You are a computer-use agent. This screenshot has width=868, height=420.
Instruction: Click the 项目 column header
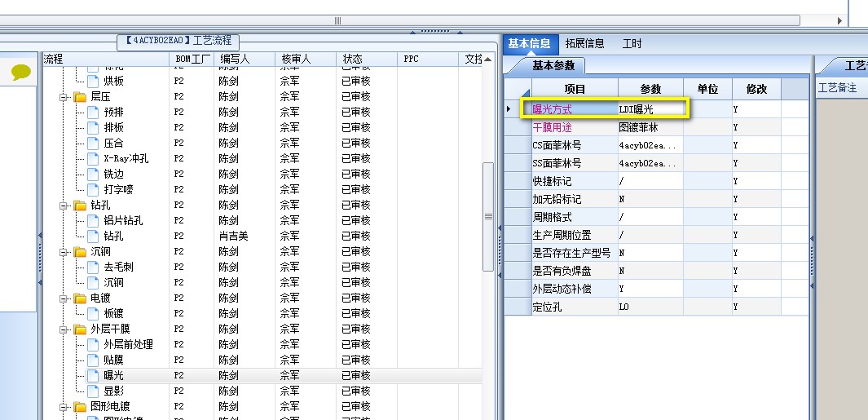click(x=575, y=89)
